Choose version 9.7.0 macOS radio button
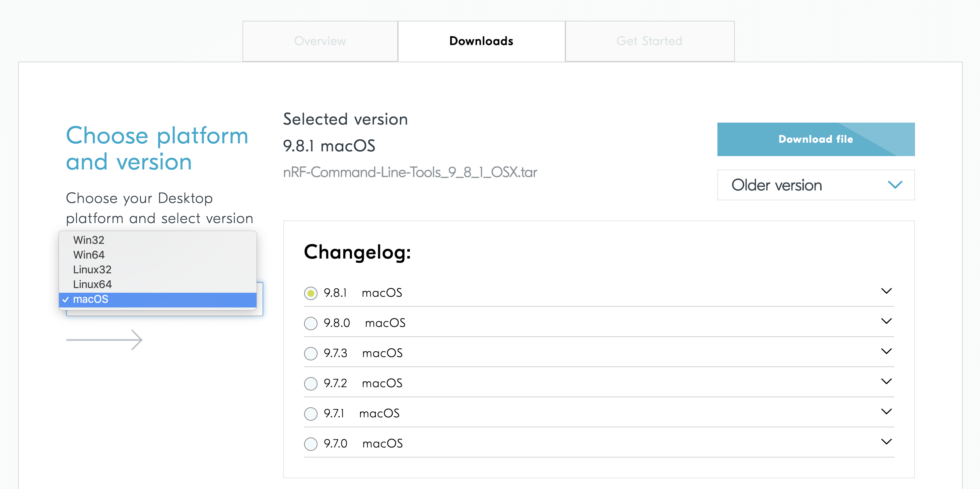Viewport: 980px width, 489px height. (x=311, y=444)
